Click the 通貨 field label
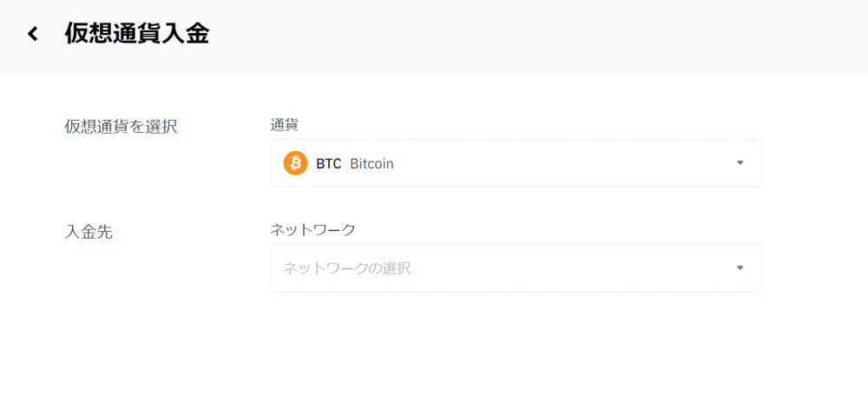This screenshot has width=868, height=415. [285, 125]
